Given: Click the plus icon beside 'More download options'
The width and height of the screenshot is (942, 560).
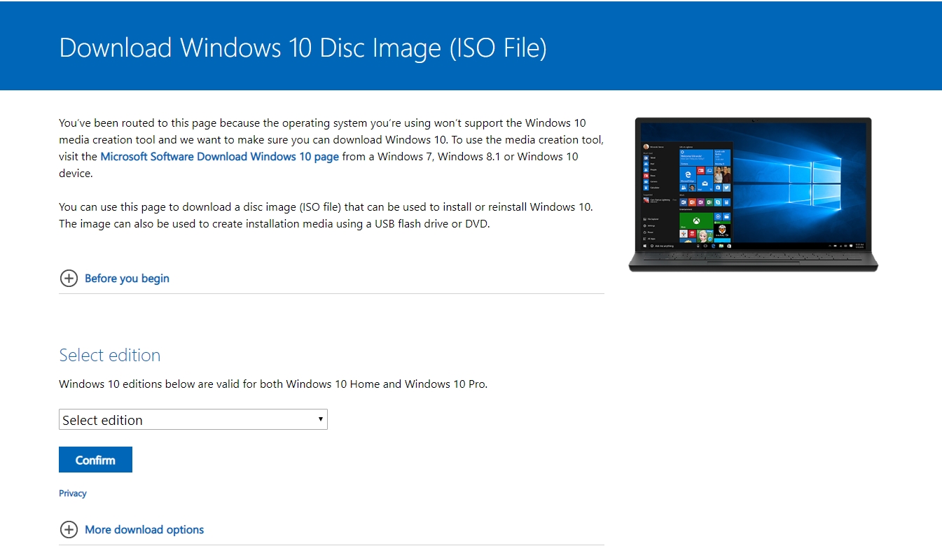Looking at the screenshot, I should point(69,530).
